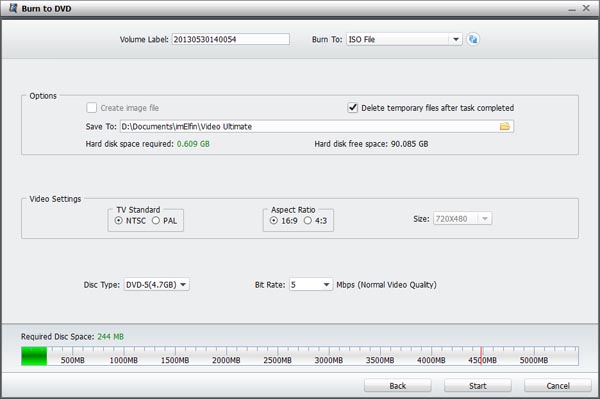Click the 1000MB mark on the gauge
This screenshot has width=600, height=399.
click(x=124, y=360)
